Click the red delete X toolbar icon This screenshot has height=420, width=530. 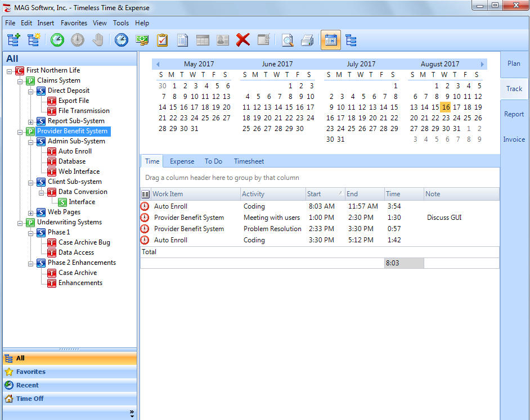(242, 40)
